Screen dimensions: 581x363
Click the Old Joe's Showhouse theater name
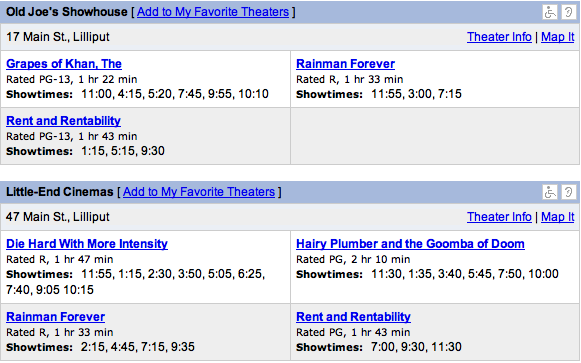pos(67,12)
